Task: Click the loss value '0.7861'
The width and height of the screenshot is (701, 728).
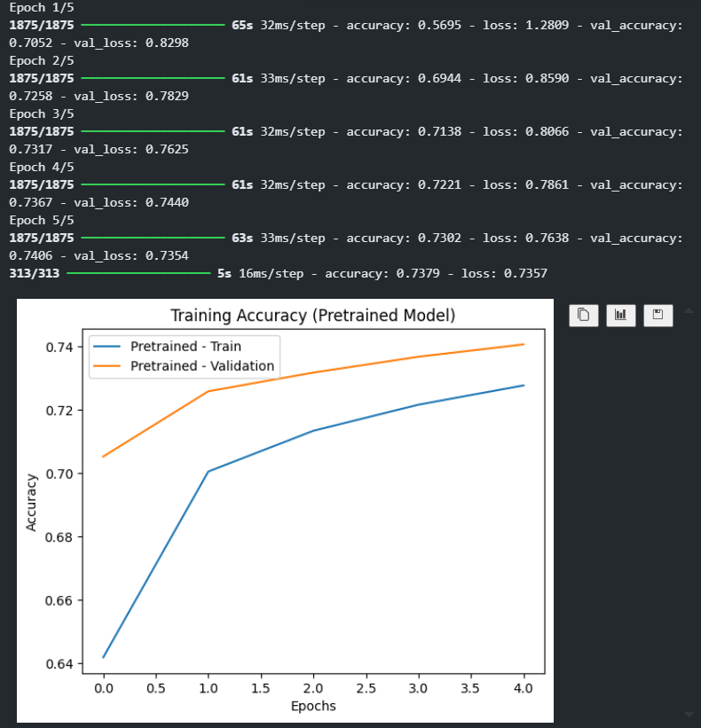Action: [547, 184]
